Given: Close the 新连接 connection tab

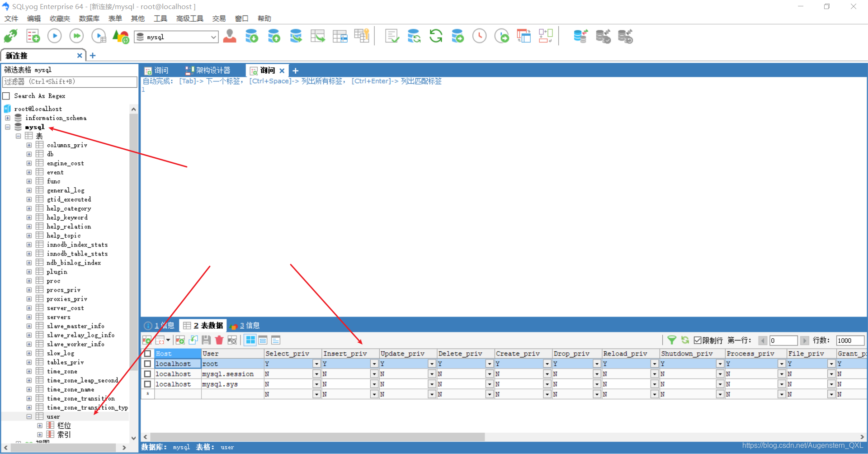Looking at the screenshot, I should point(80,56).
